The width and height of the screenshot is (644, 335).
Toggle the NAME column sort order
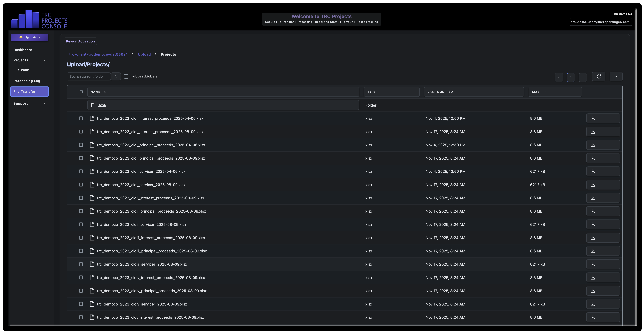pos(98,92)
